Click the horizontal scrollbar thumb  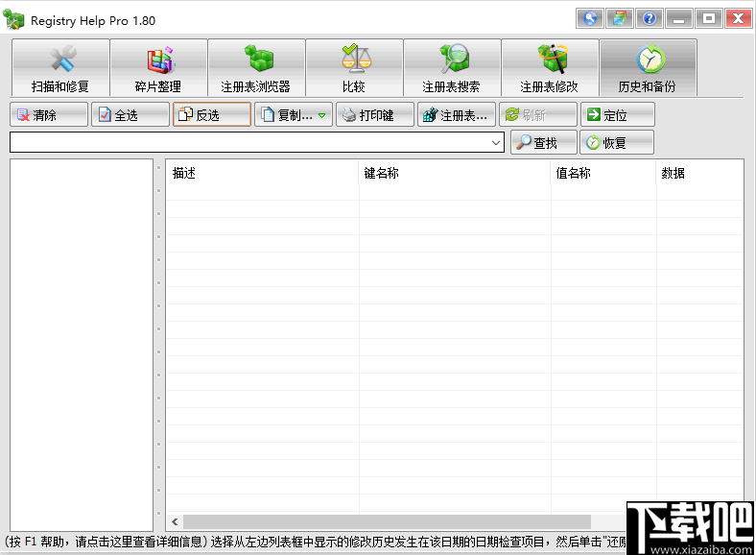(387, 521)
